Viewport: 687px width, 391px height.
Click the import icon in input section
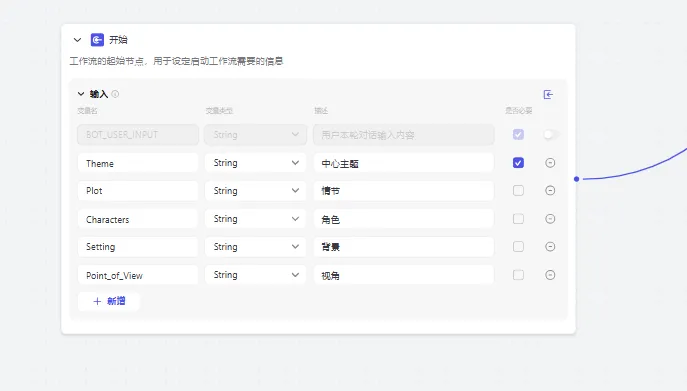tap(548, 94)
